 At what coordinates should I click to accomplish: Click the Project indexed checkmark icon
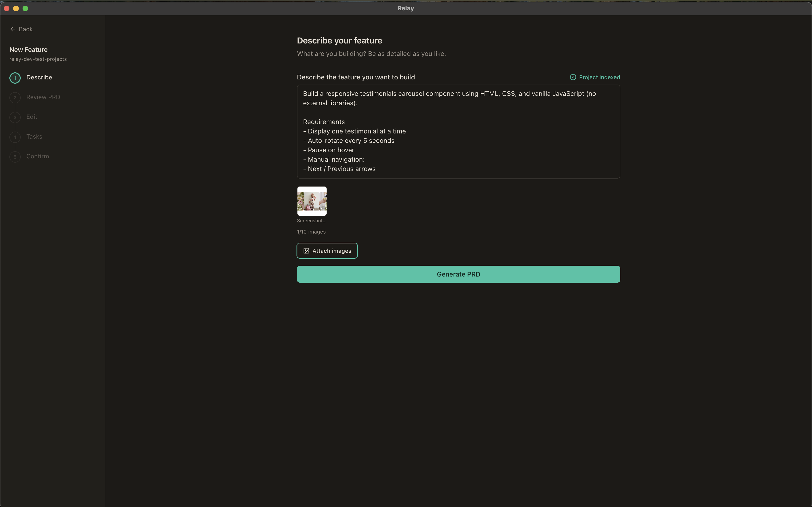(x=573, y=77)
